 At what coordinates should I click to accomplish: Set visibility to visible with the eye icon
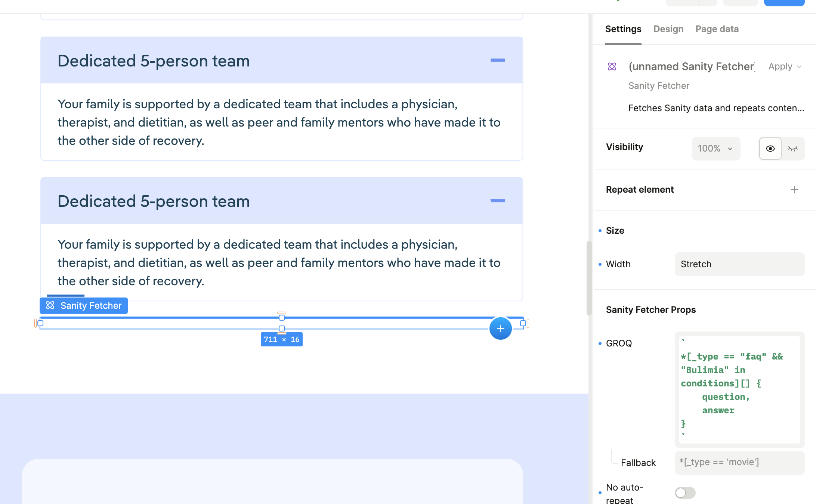click(770, 149)
